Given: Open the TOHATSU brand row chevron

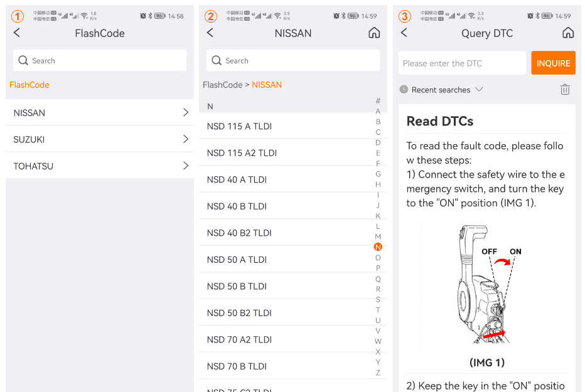Looking at the screenshot, I should (x=185, y=166).
